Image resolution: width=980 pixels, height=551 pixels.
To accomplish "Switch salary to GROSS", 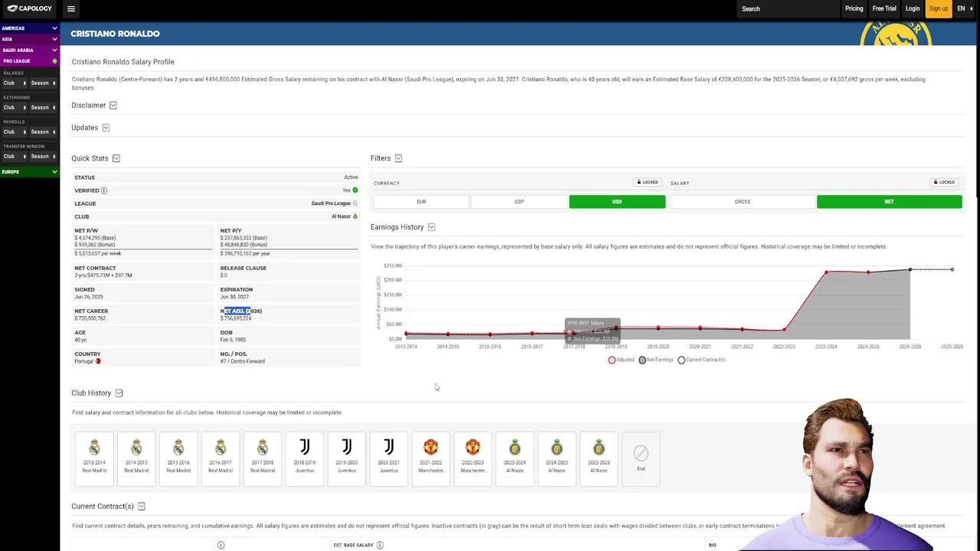I will 743,202.
